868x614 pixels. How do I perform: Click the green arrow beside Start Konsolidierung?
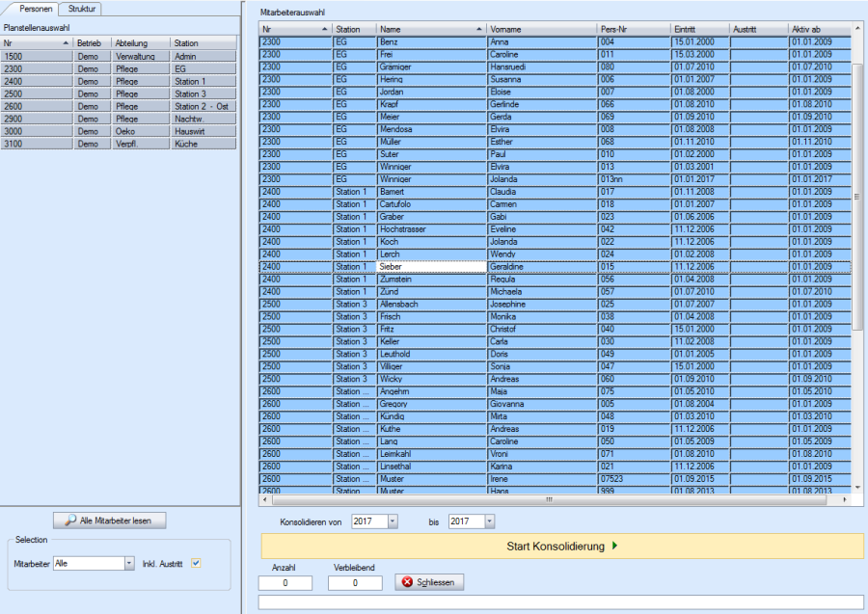point(614,547)
